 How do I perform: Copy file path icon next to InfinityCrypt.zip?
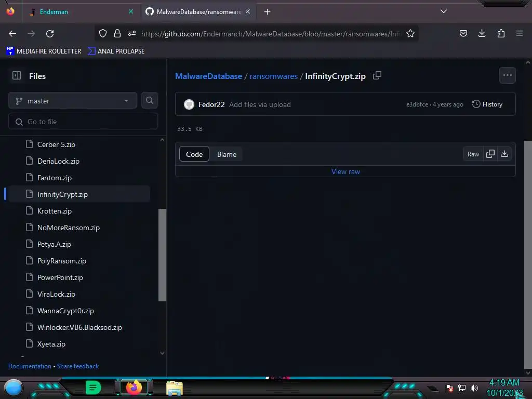(x=377, y=75)
